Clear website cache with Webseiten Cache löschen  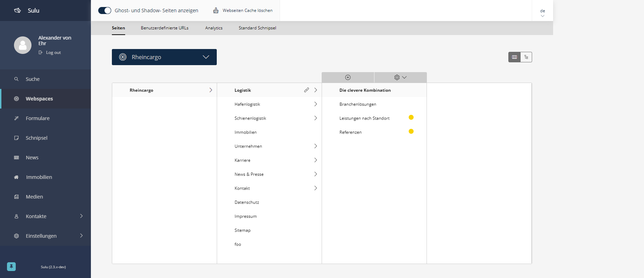click(x=243, y=11)
